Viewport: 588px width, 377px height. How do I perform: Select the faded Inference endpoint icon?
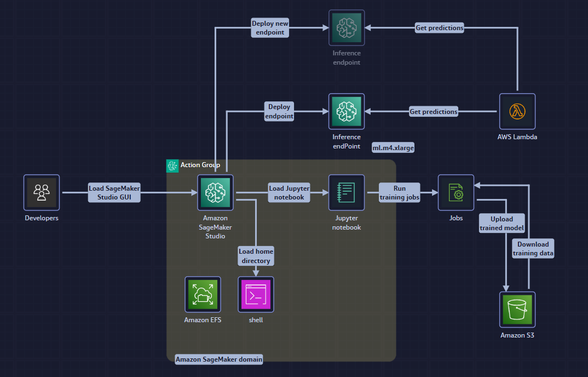tap(347, 28)
